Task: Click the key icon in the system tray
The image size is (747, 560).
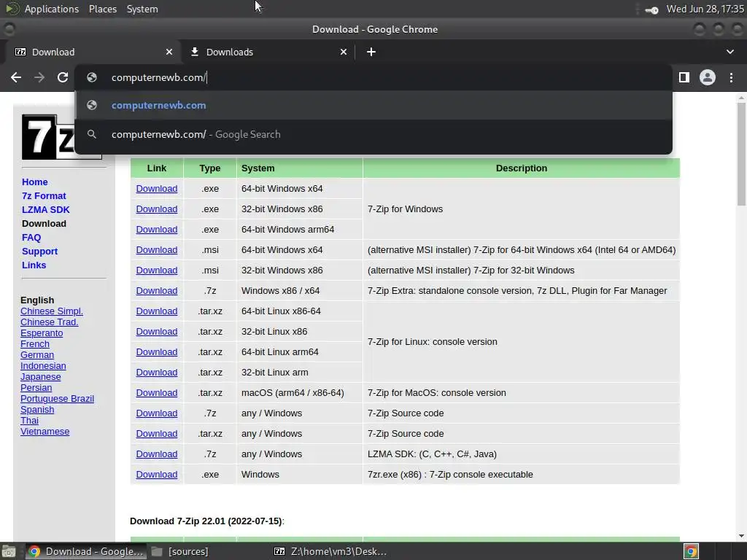Action: click(x=651, y=10)
